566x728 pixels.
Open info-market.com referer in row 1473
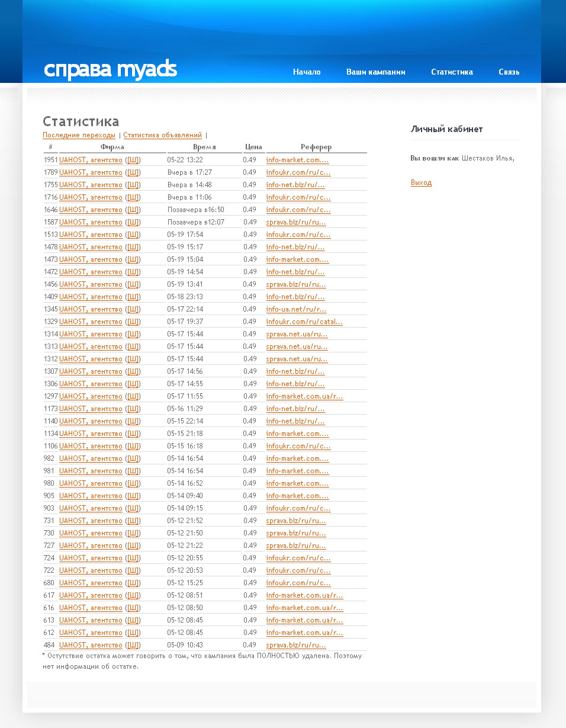(x=298, y=259)
